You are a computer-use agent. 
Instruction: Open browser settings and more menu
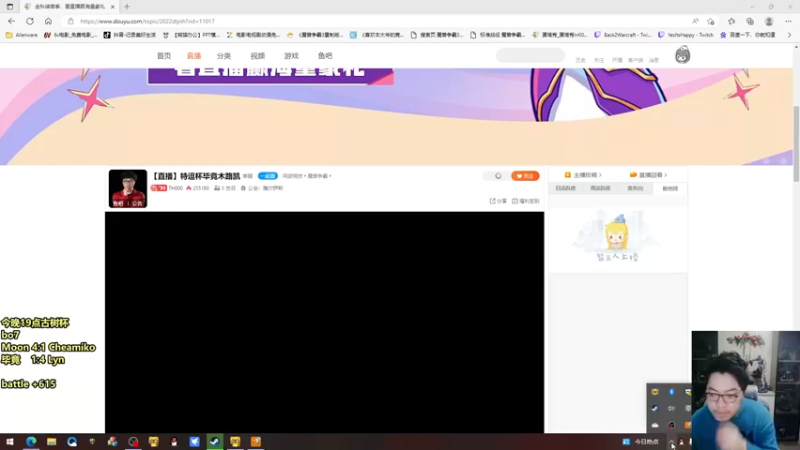click(788, 21)
